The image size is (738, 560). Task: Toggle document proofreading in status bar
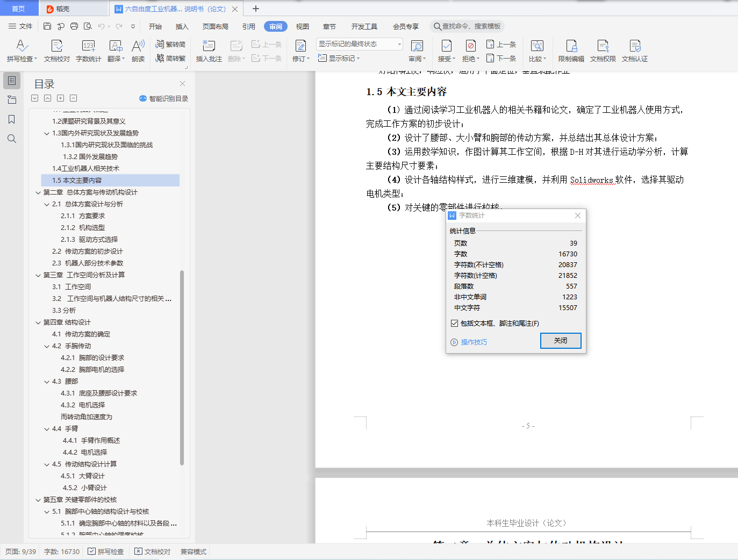tap(153, 551)
